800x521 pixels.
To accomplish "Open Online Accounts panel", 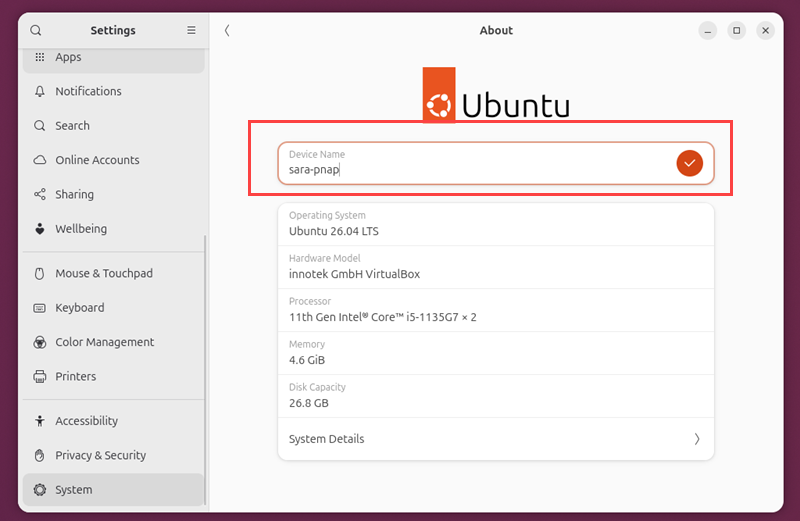I will coord(113,160).
